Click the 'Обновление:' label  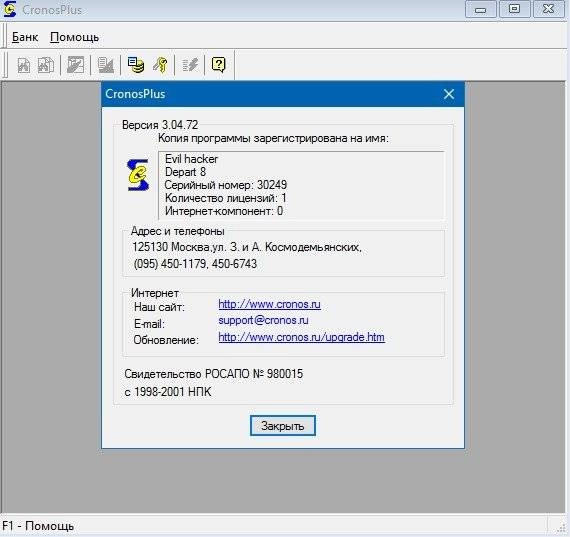click(x=166, y=340)
